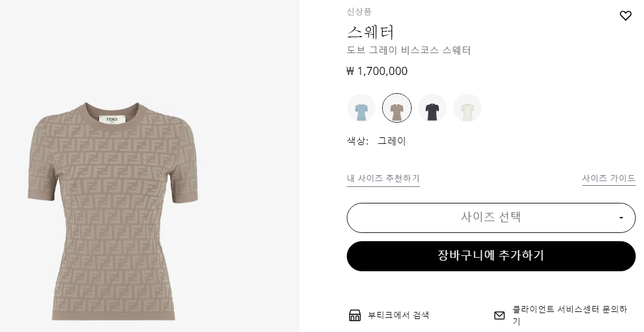The image size is (644, 332).
Task: Add the sweater to the wishlist with the heart icon
Action: point(626,16)
